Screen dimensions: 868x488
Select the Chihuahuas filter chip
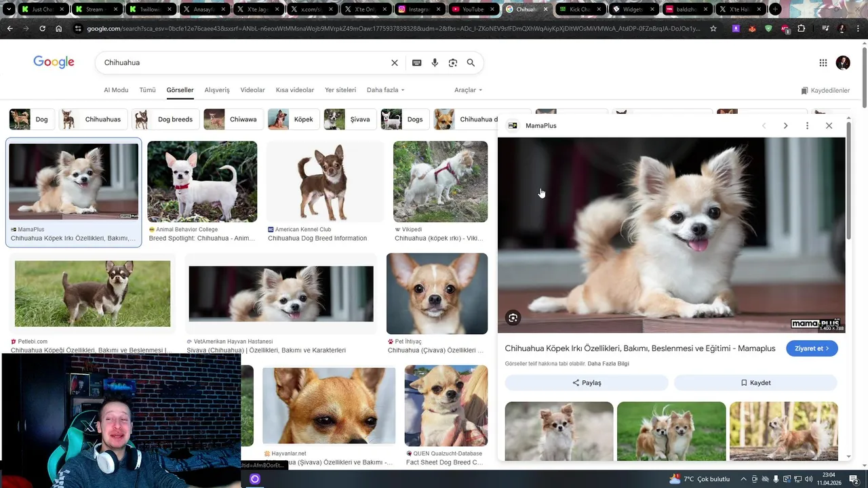tap(92, 119)
